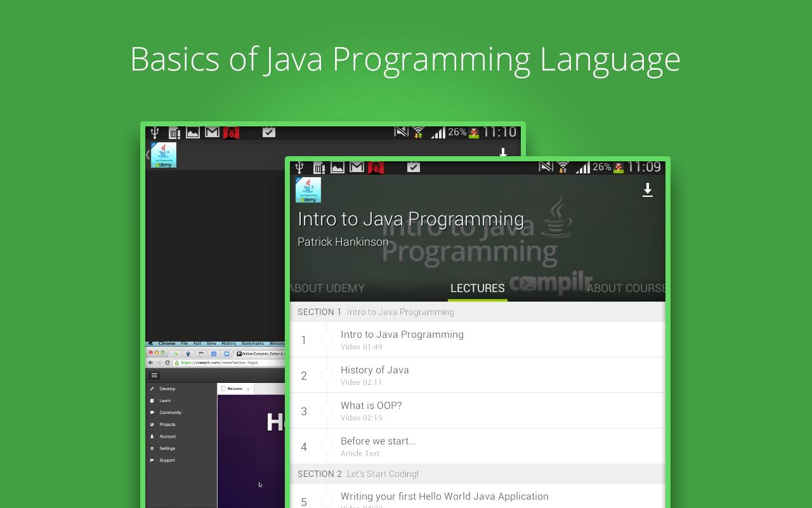This screenshot has height=508, width=812.
Task: Open the Settings gear icon in compilr sidebar
Action: pos(152,448)
